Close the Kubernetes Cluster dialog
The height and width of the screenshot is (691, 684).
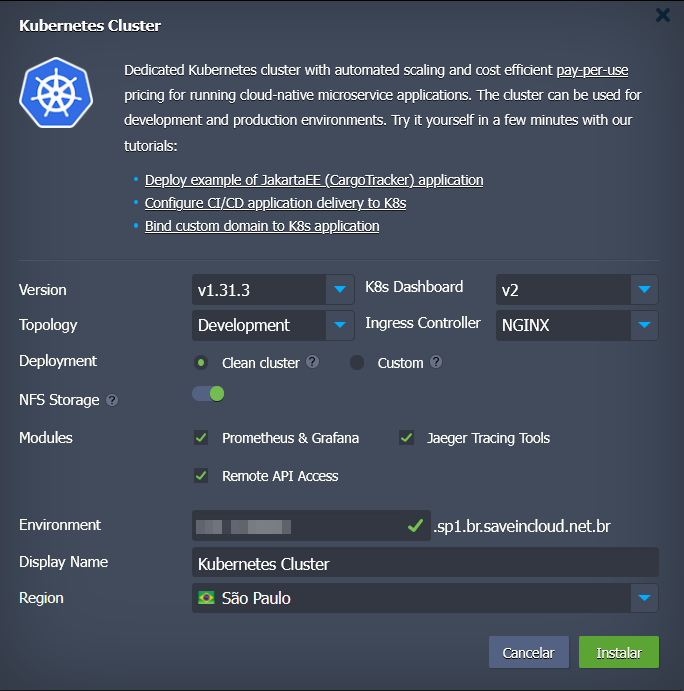pos(662,15)
